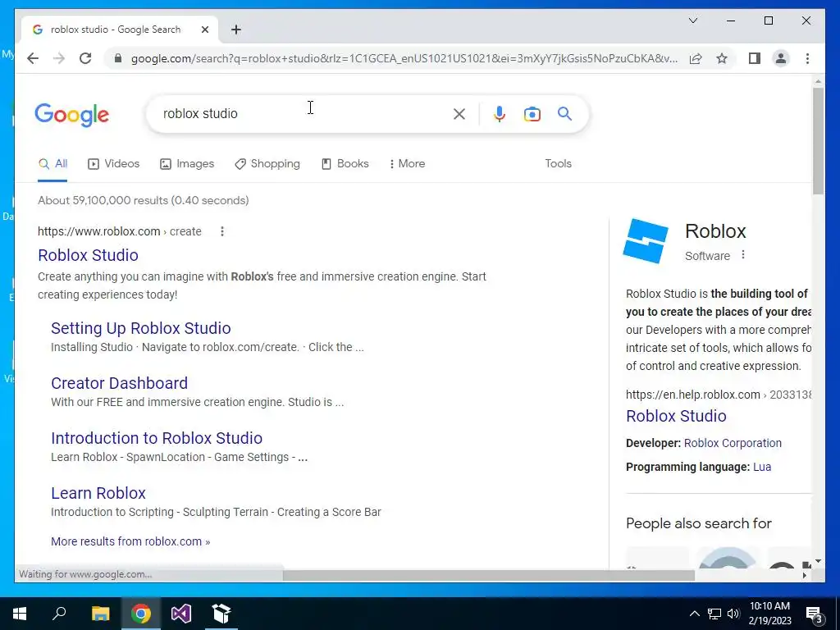This screenshot has height=630, width=840.
Task: Show hidden tray icons chevron
Action: (694, 614)
